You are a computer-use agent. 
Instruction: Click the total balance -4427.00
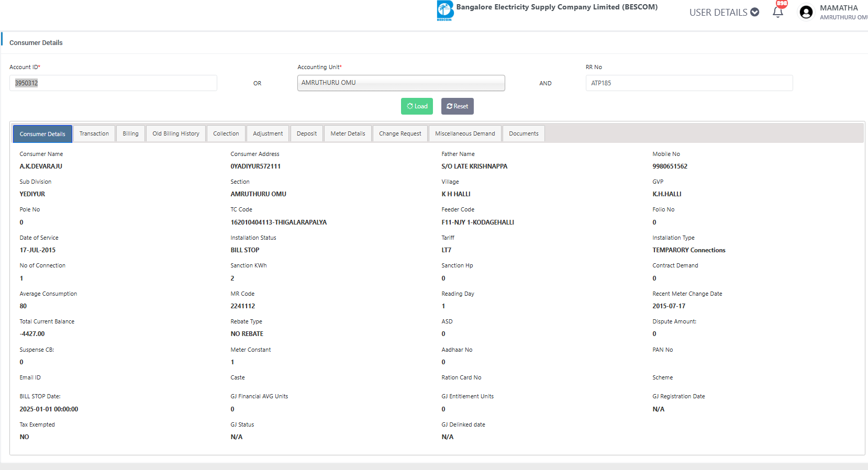(32, 334)
